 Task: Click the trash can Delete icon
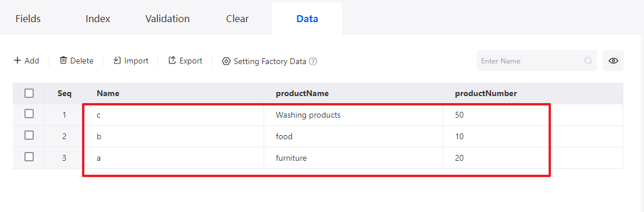coord(63,61)
